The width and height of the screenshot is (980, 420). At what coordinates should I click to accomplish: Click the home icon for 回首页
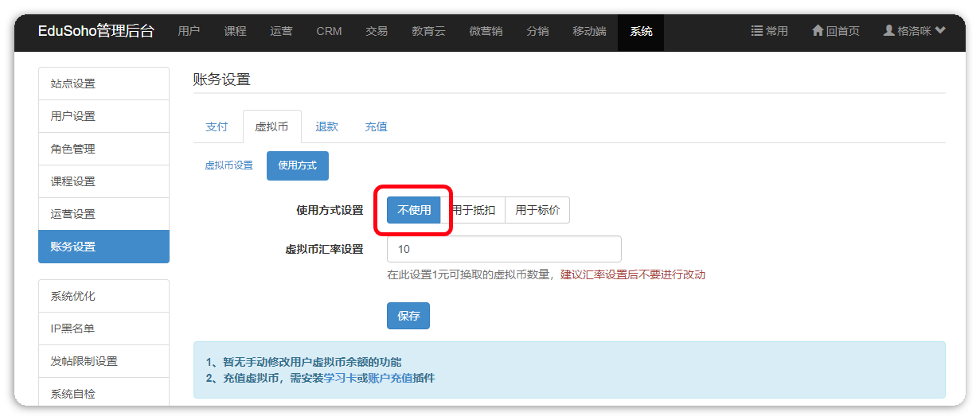(x=818, y=31)
